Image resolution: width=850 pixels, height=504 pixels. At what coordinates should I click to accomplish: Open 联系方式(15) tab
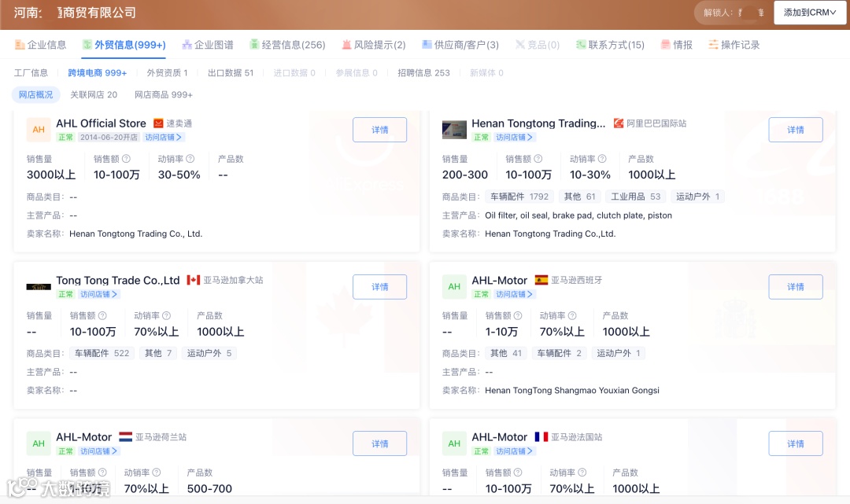[611, 45]
